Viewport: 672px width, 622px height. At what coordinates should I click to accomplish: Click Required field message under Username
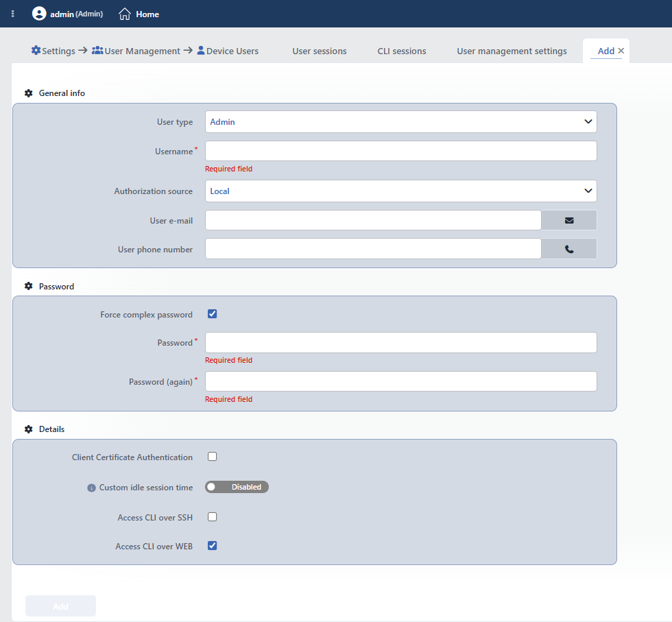(228, 169)
